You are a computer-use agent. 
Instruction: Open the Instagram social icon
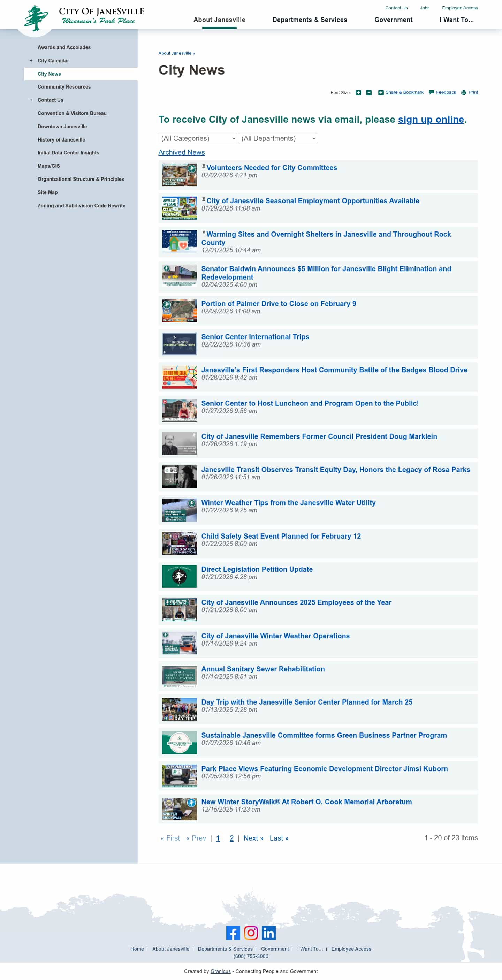click(x=251, y=933)
